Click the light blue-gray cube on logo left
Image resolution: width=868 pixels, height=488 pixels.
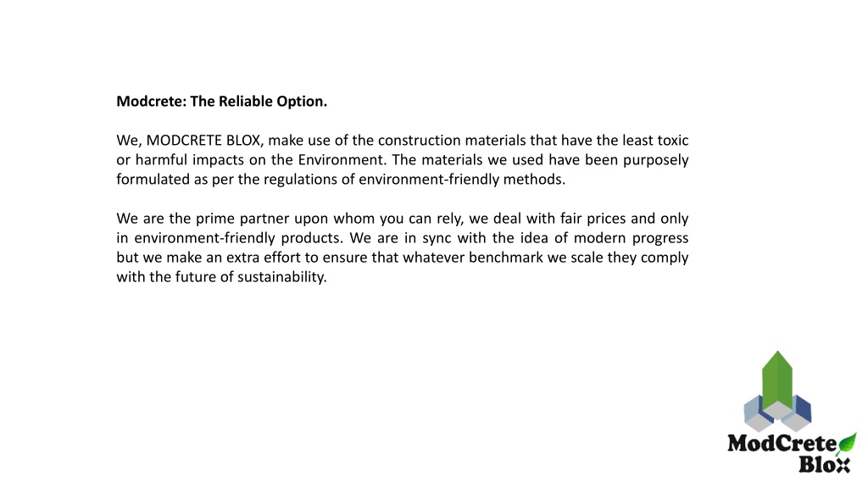[754, 409]
